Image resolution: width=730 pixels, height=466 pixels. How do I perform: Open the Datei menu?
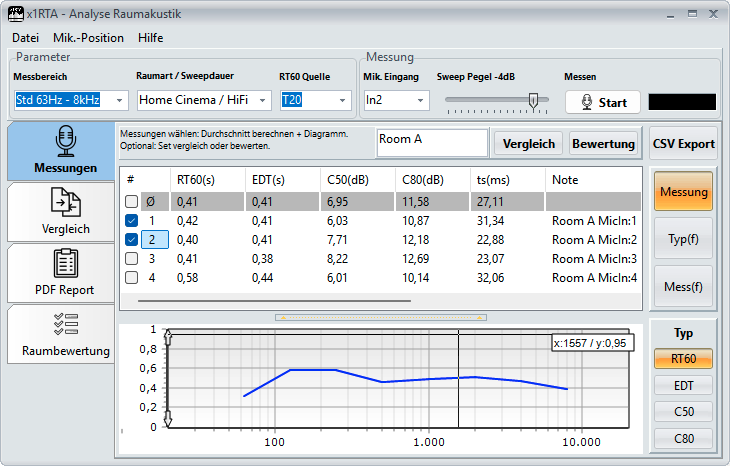[25, 38]
